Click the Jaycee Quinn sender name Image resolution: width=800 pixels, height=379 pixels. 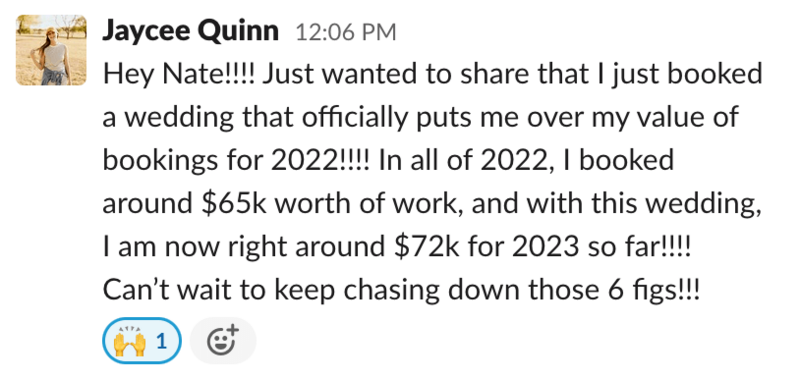click(x=191, y=32)
